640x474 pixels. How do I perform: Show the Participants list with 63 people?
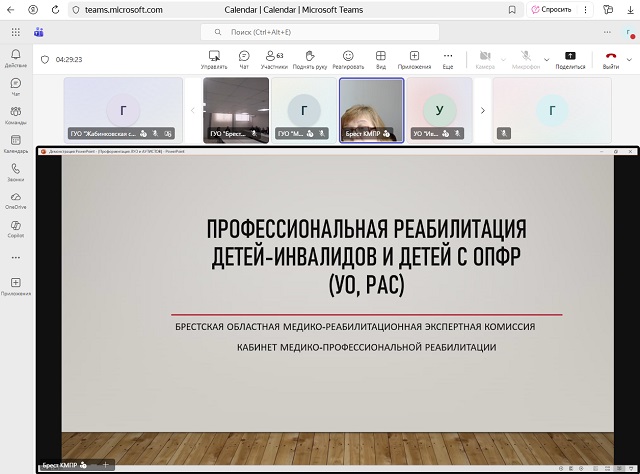pyautogui.click(x=274, y=60)
